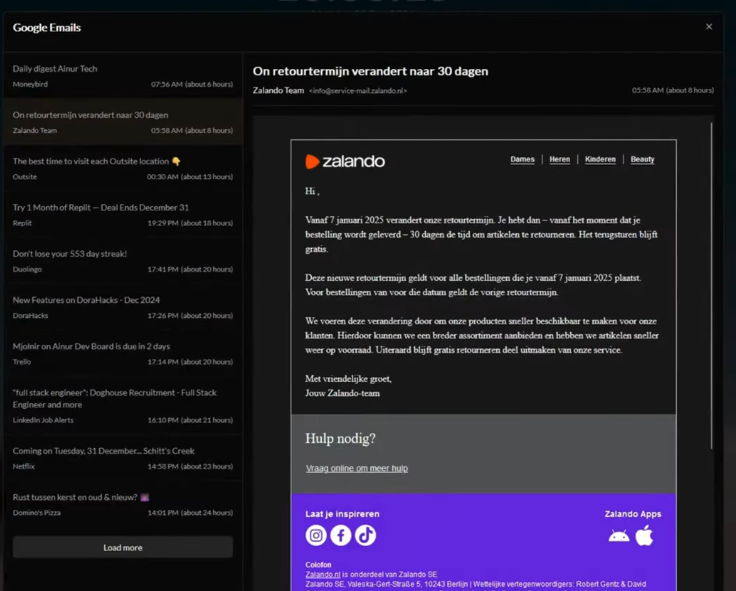736x591 pixels.
Task: Click the Apple app icon
Action: pyautogui.click(x=644, y=535)
